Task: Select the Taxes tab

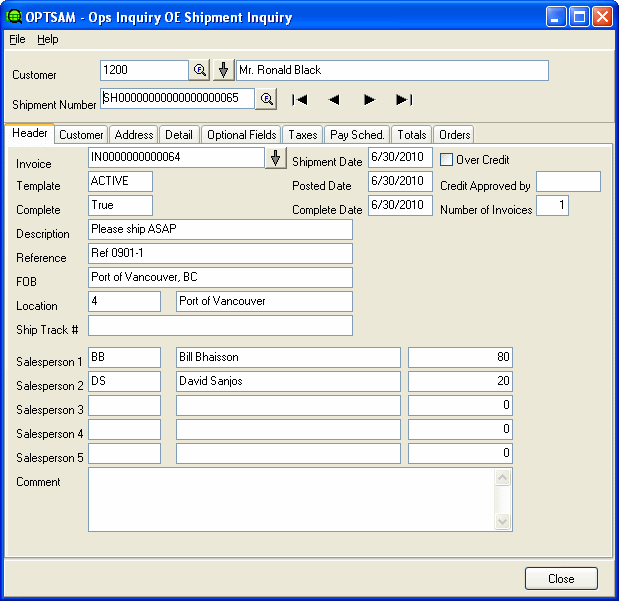Action: pos(303,135)
